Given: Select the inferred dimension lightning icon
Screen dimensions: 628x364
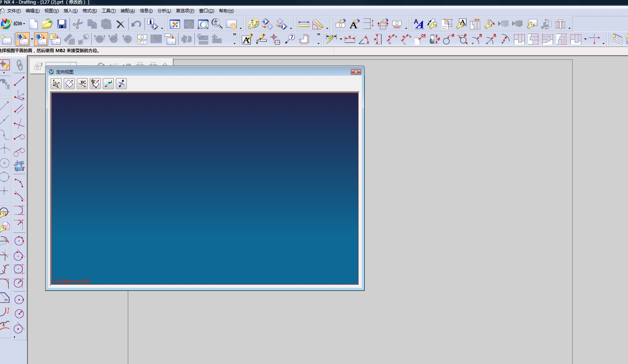Looking at the screenshot, I should [331, 39].
